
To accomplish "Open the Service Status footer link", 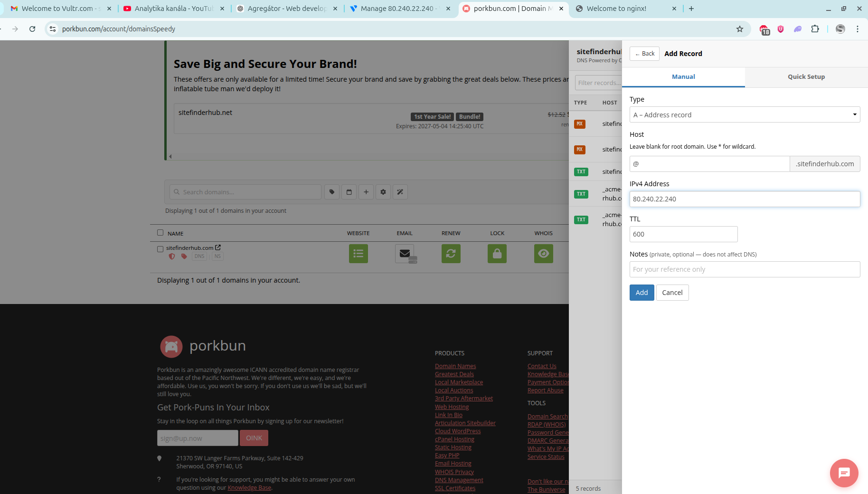I will tap(546, 457).
